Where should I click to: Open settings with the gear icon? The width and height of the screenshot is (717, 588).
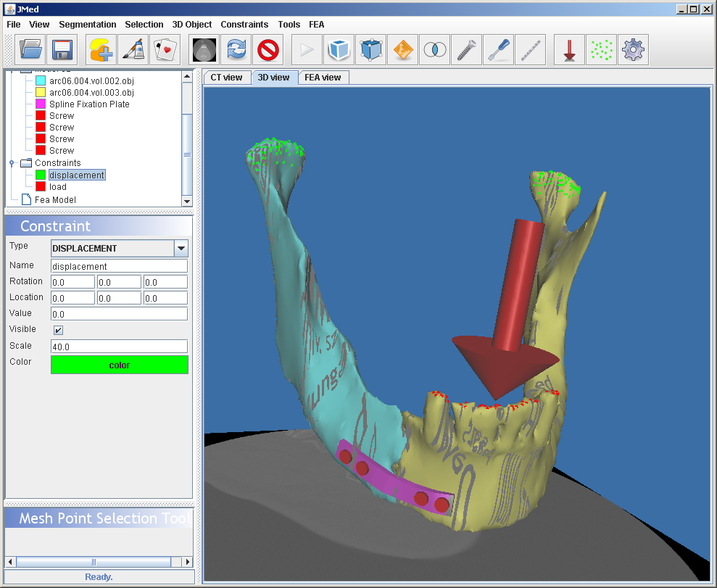coord(633,50)
